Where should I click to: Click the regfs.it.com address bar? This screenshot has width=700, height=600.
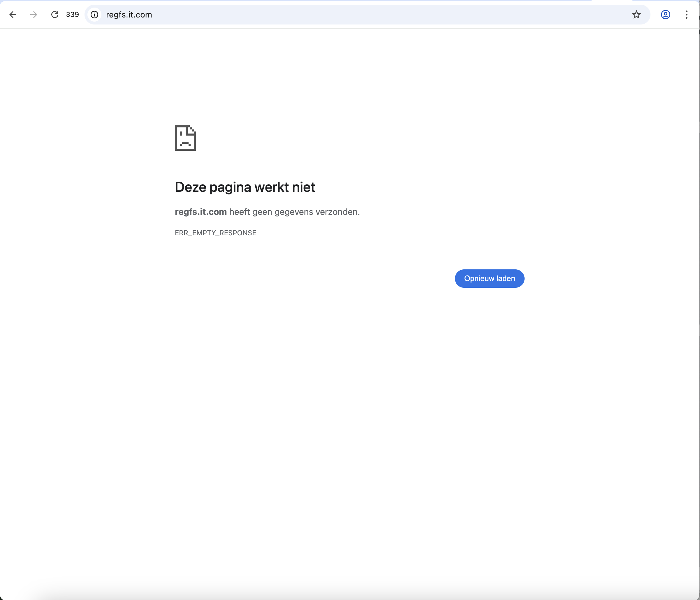coord(367,15)
